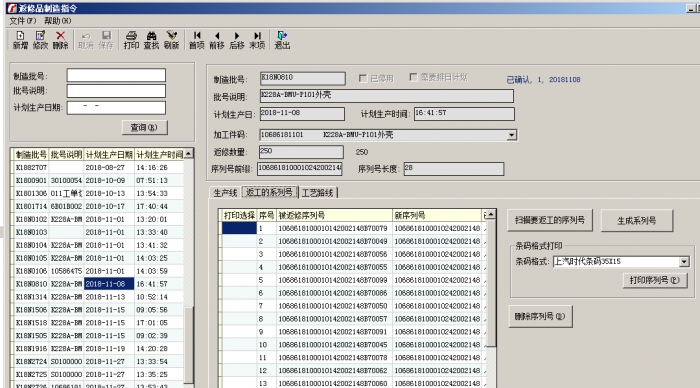The image size is (700, 388).
Task: Click the 序列号前缀 field
Action: (x=300, y=169)
